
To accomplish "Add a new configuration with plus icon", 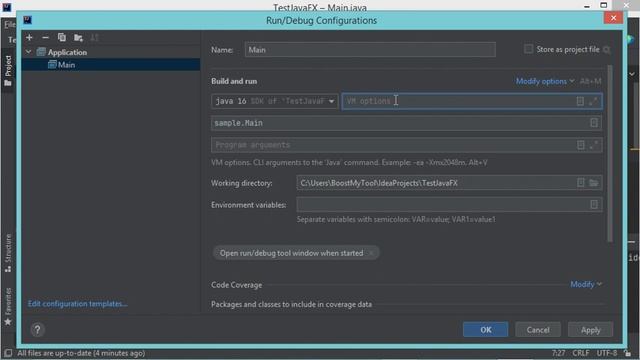I will 29,38.
